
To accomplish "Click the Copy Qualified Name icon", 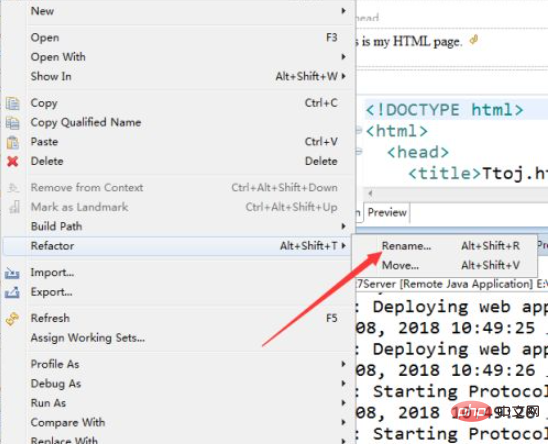I will [x=13, y=123].
